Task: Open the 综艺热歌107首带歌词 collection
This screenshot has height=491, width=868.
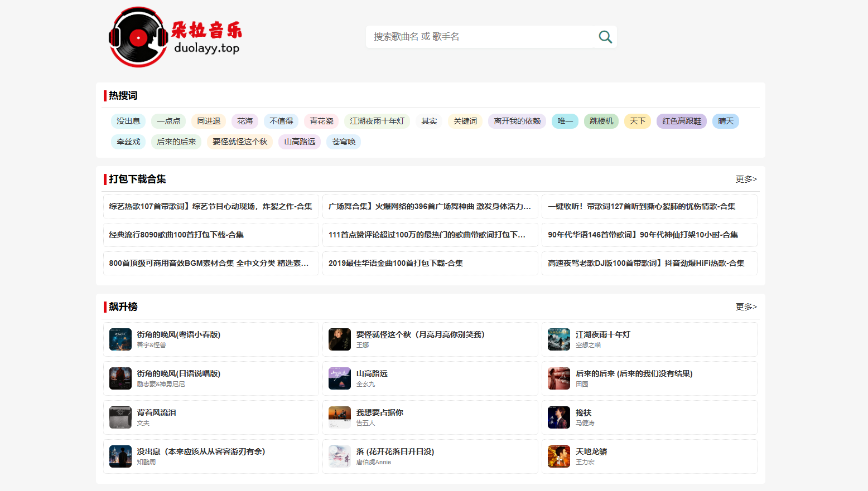Action: pyautogui.click(x=211, y=206)
